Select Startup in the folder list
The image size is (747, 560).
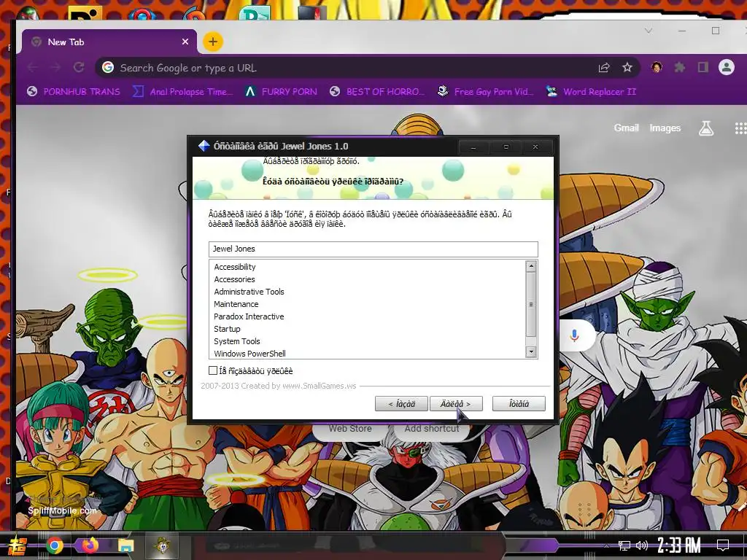tap(227, 329)
